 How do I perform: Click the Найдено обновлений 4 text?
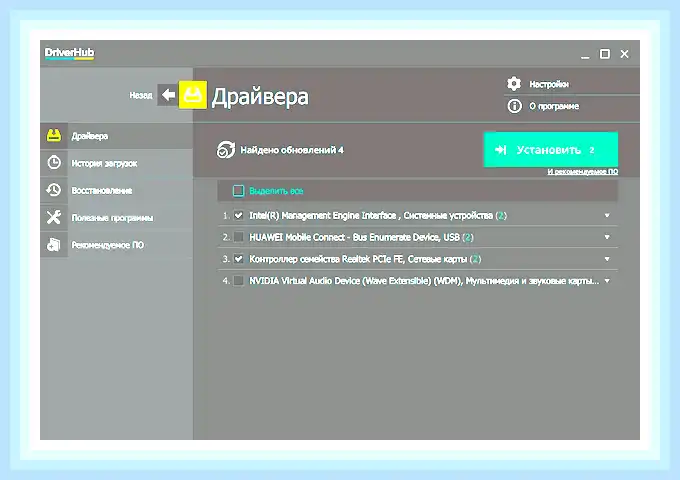coord(292,150)
